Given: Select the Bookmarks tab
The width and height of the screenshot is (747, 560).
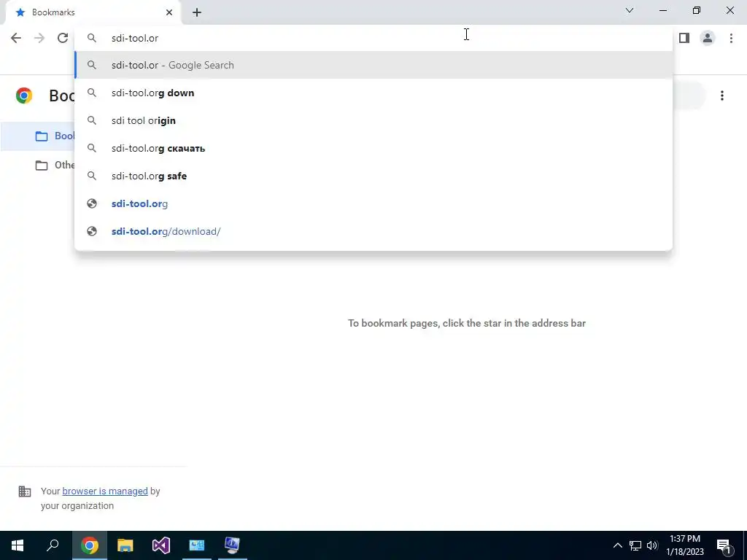Looking at the screenshot, I should coord(93,12).
